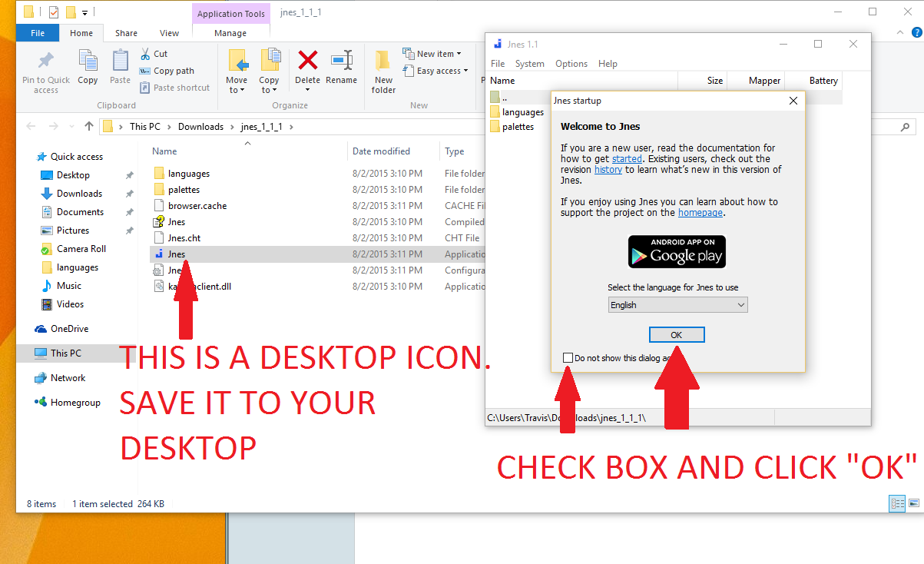Open the Help menu in Jnes
This screenshot has width=924, height=564.
tap(608, 64)
